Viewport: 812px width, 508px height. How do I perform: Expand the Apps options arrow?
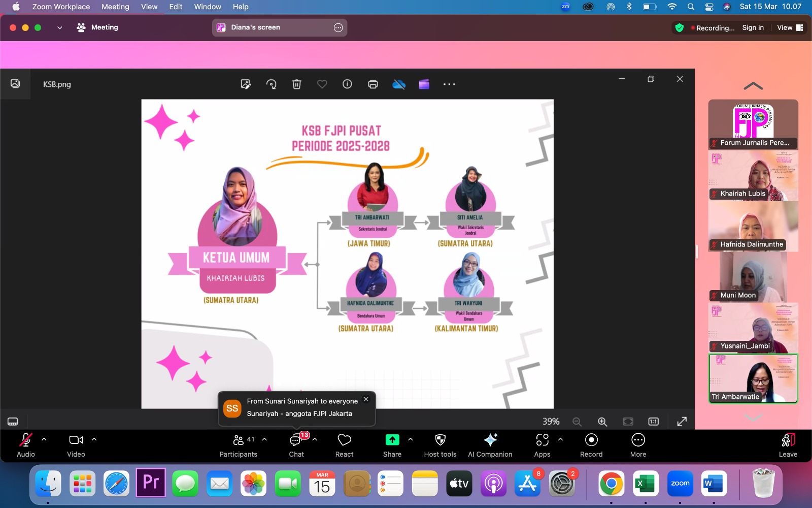[x=560, y=439]
